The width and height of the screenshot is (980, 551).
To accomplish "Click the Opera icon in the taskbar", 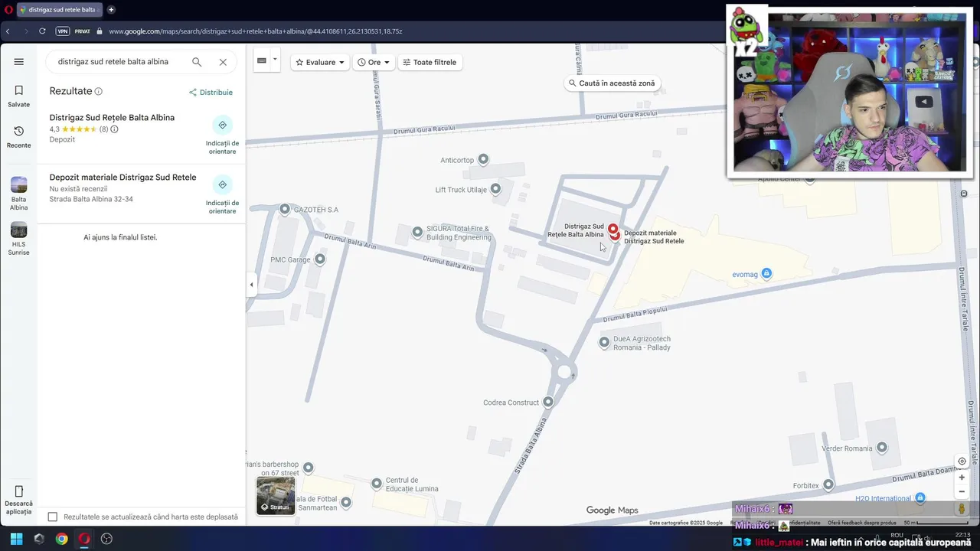I will (x=84, y=539).
